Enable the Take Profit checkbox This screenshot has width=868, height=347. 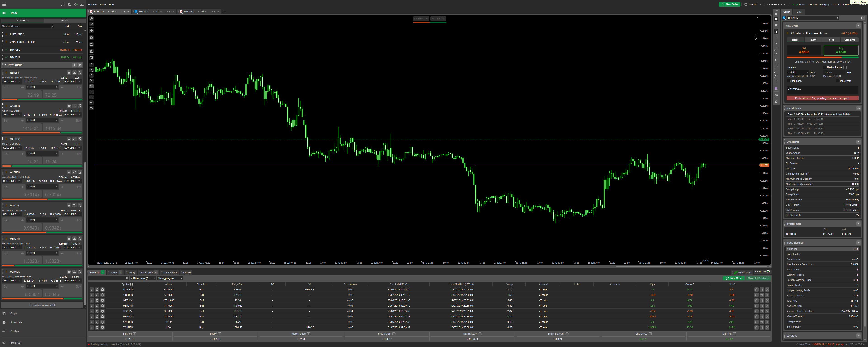(x=837, y=81)
